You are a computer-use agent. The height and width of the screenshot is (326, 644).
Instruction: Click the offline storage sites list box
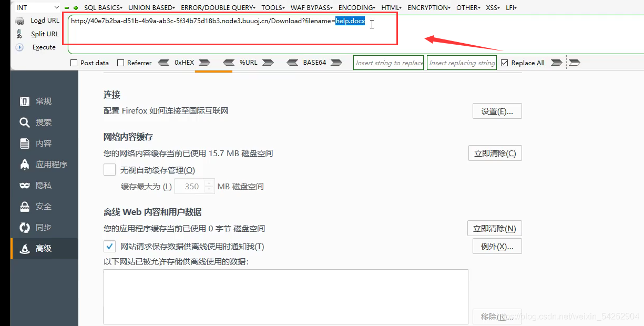(286, 297)
